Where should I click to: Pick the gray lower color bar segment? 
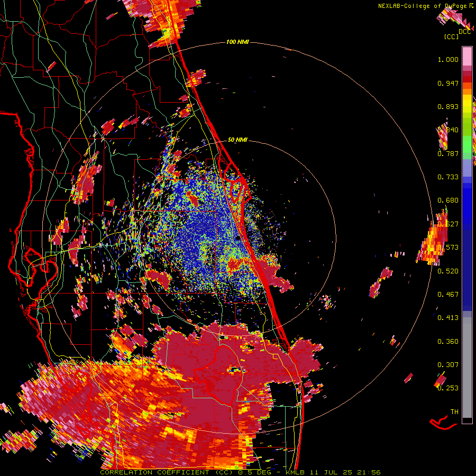coord(467,368)
